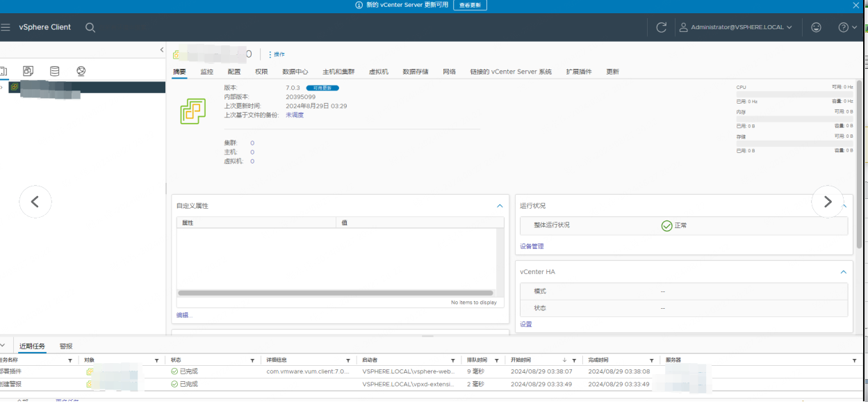This screenshot has height=402, width=868.
Task: Open the 设置 link under vCenter HA
Action: coord(526,324)
